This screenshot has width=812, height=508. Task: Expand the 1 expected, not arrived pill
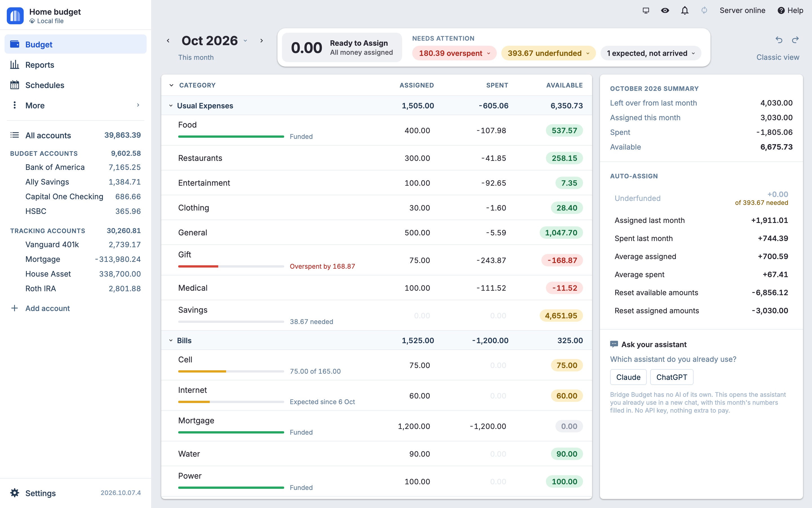click(x=651, y=53)
